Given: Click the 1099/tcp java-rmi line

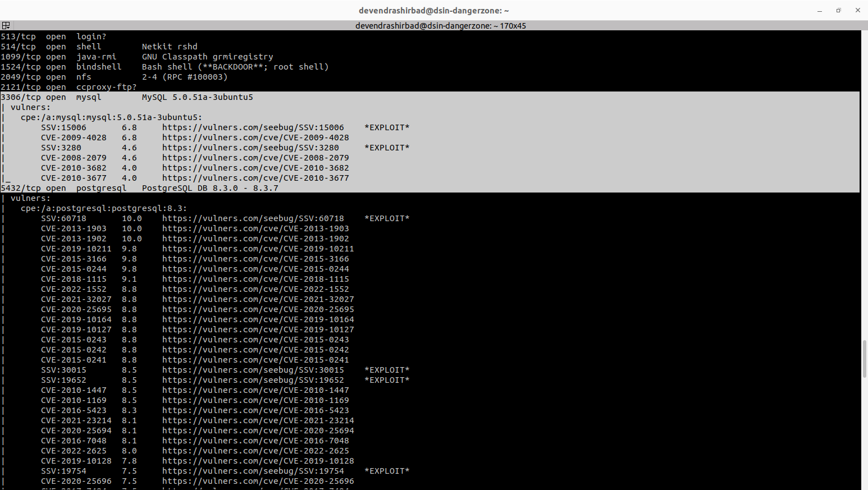Looking at the screenshot, I should (137, 57).
